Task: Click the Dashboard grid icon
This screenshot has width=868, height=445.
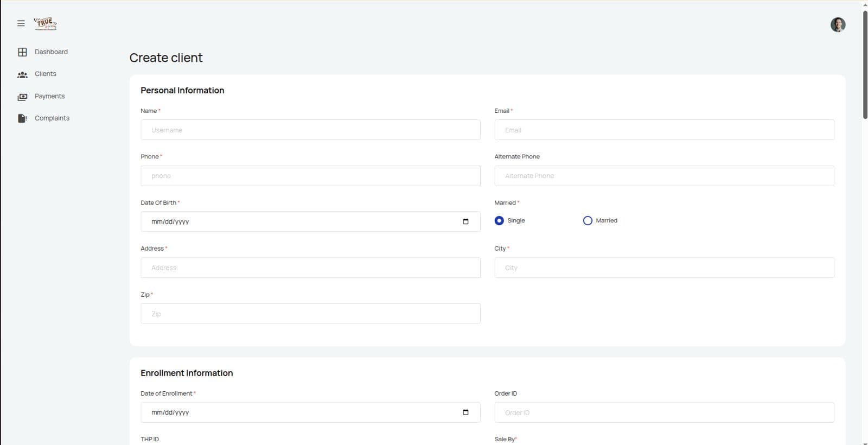Action: click(x=22, y=52)
